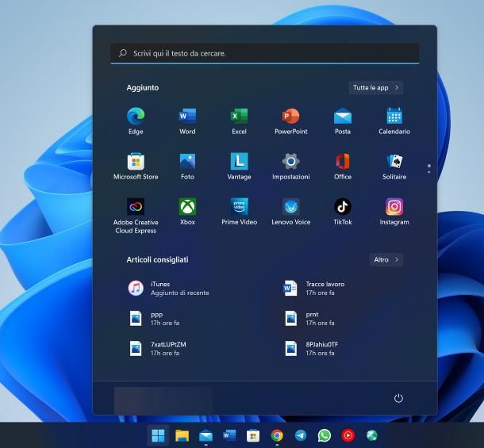Open the Mail icon on the taskbar
The image size is (484, 448).
[206, 435]
